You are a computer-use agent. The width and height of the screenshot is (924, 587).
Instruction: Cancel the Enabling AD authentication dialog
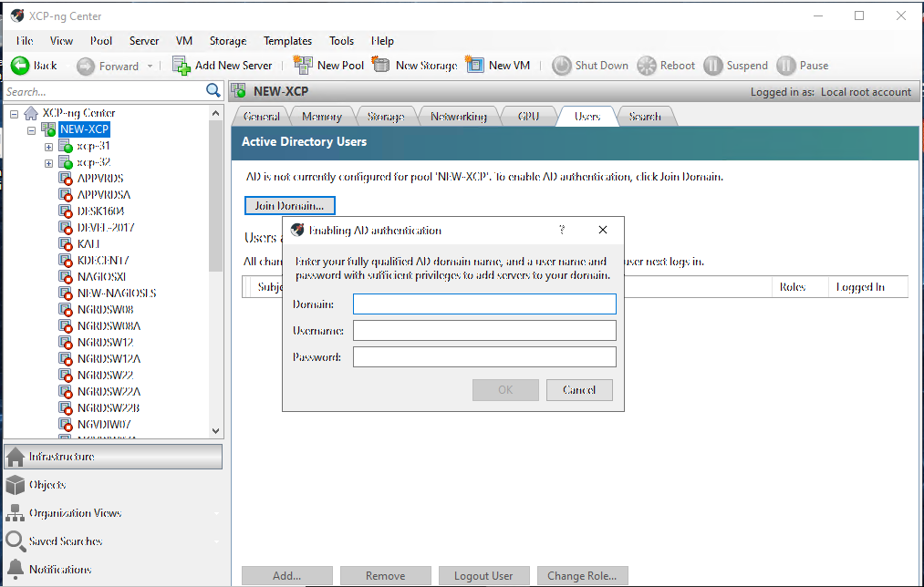(578, 390)
